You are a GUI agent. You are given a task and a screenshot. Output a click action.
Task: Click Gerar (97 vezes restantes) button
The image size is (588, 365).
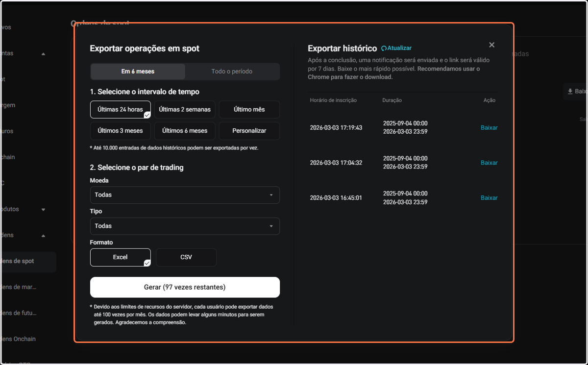185,287
